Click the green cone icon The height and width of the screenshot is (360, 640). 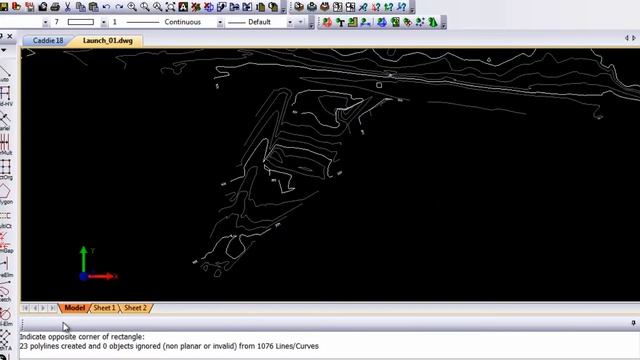(x=433, y=22)
